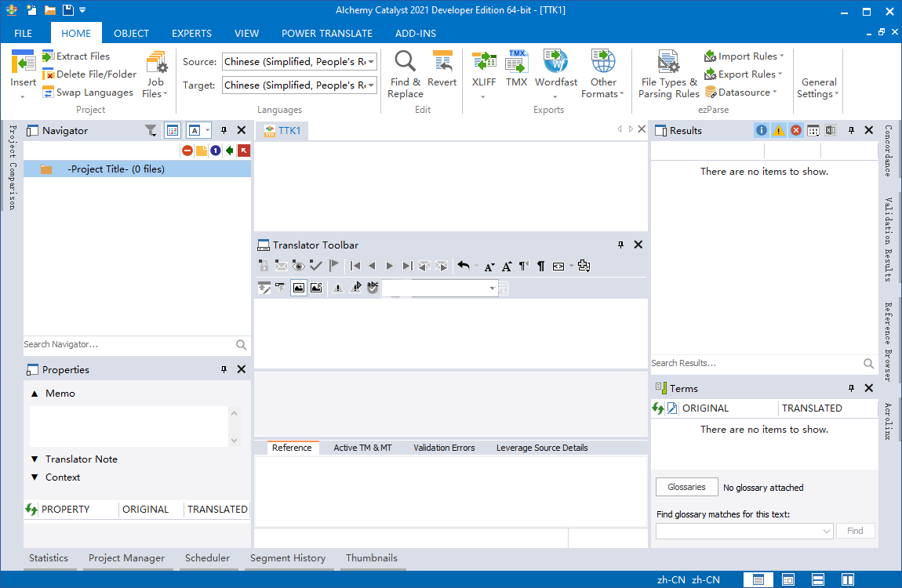Viewport: 902px width, 588px height.
Task: Open the Project Manager bottom tab
Action: [126, 558]
